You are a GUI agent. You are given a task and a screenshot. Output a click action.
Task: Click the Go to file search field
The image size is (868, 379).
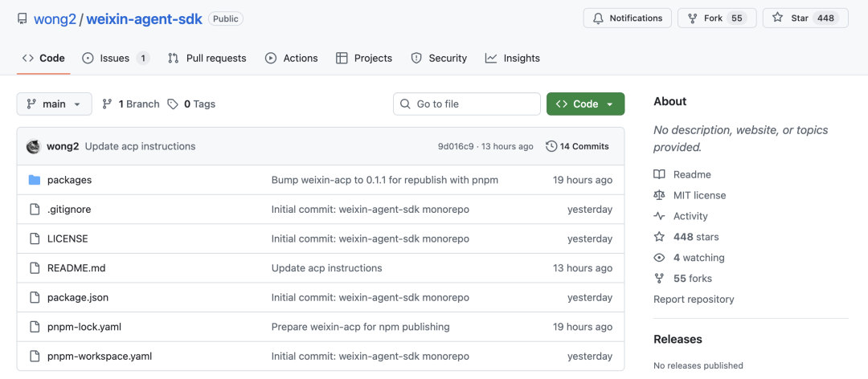pyautogui.click(x=467, y=104)
